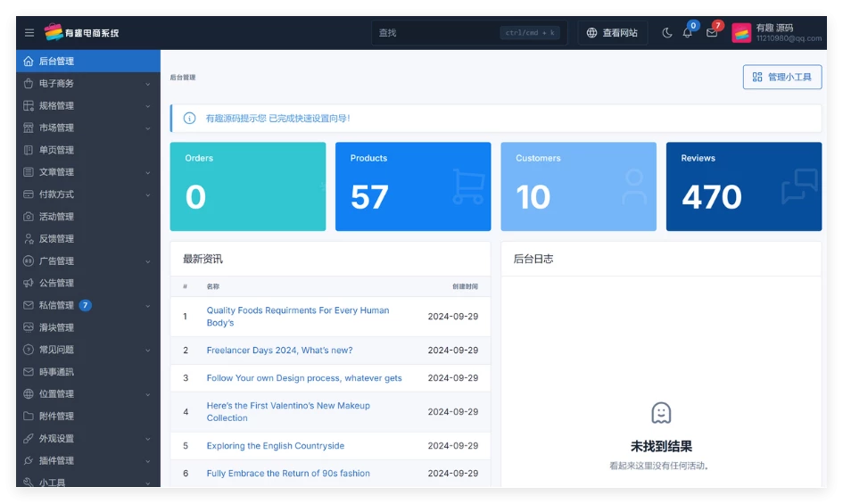The image size is (843, 504).
Task: Open 单页管理 from the sidebar
Action: (x=57, y=150)
